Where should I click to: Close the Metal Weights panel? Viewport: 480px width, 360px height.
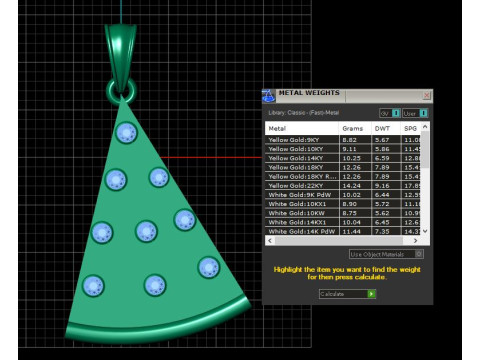(426, 96)
